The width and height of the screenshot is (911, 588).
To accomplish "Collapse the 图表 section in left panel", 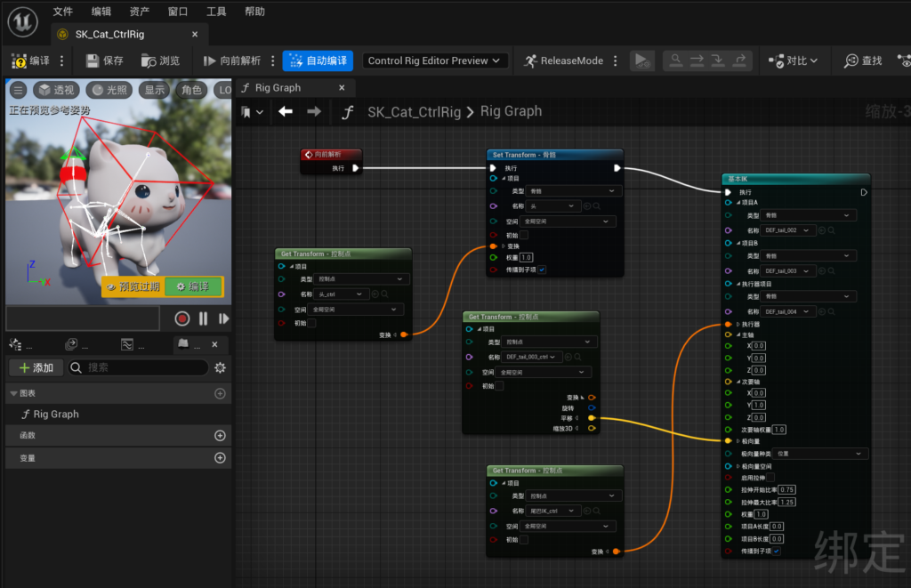I will tap(13, 393).
